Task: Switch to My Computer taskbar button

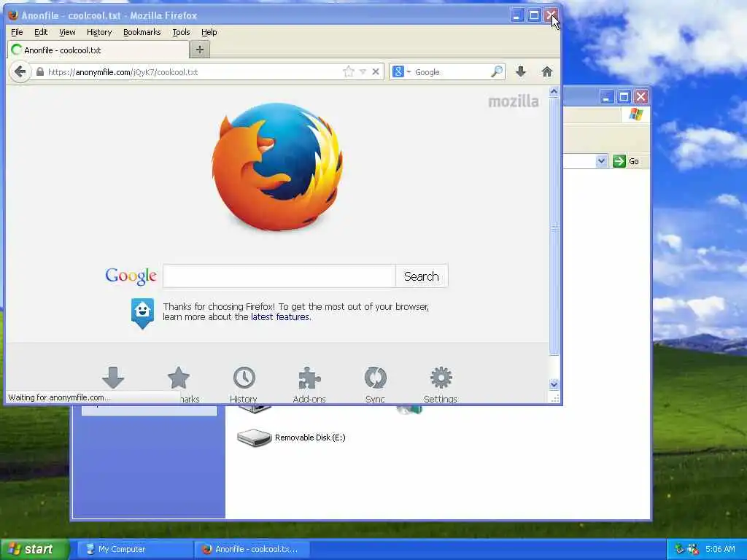Action: (135, 549)
